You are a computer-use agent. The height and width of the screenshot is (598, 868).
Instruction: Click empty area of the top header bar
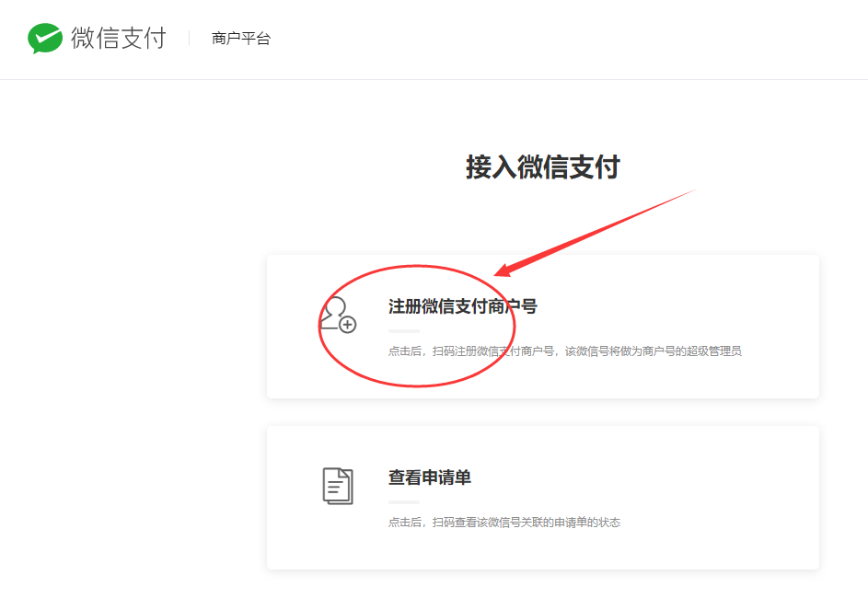tap(571, 39)
